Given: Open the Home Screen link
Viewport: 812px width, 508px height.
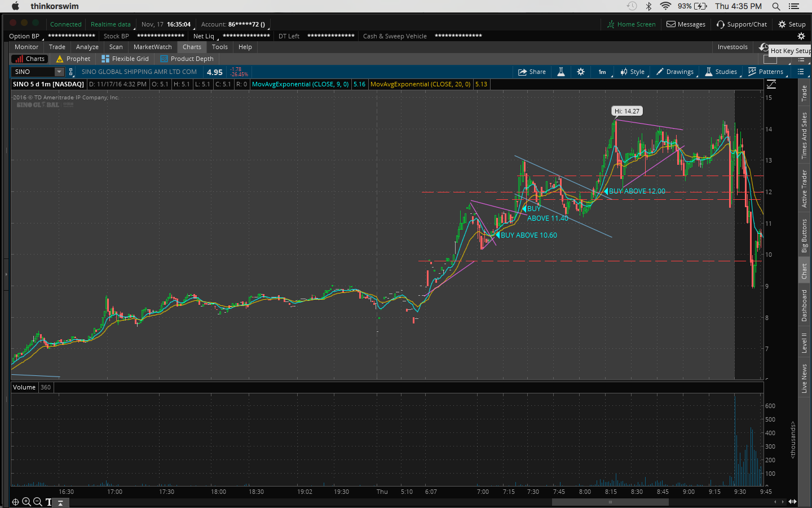Looking at the screenshot, I should tap(632, 24).
